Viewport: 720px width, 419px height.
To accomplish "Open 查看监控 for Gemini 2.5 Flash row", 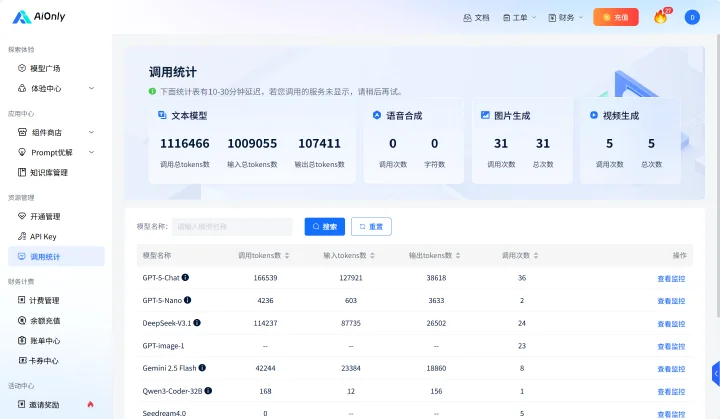I will tap(671, 369).
